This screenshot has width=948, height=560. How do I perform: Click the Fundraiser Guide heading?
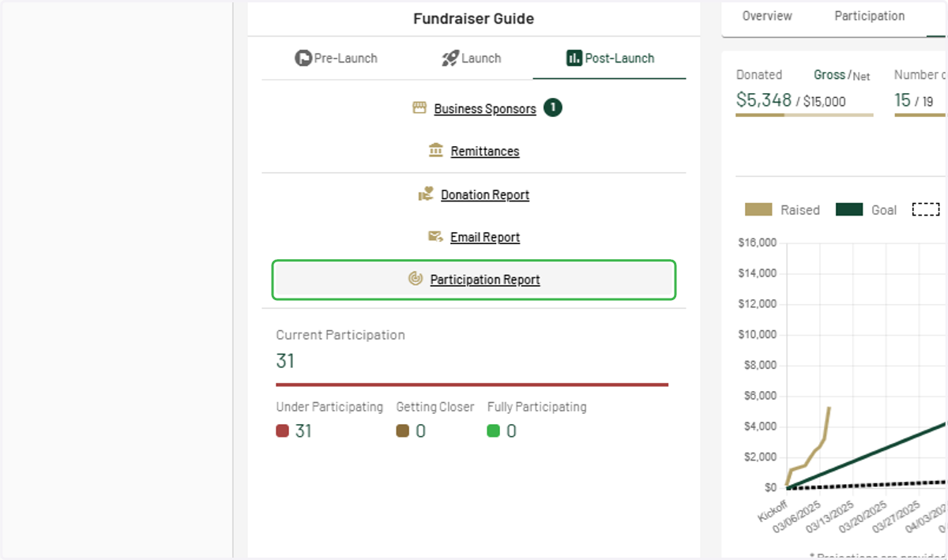coord(473,19)
